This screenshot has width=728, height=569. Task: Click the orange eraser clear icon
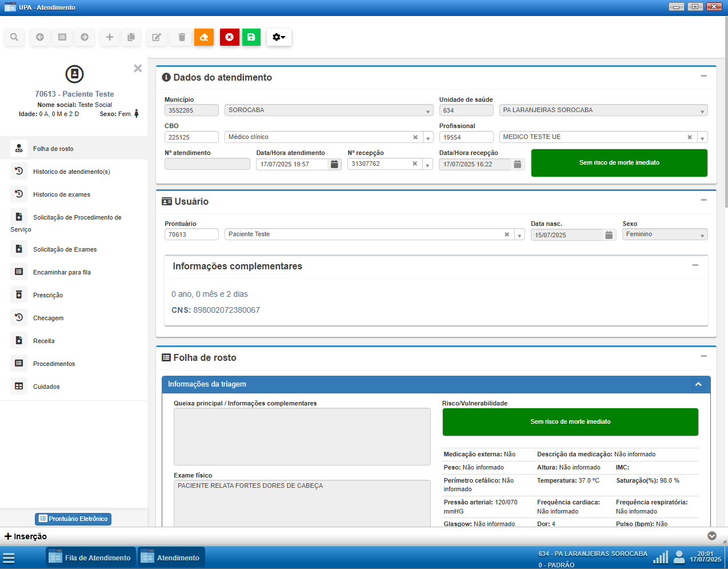[x=204, y=37]
